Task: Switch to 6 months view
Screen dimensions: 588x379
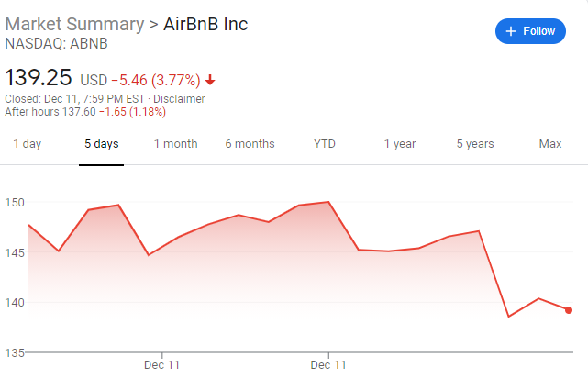Action: point(250,144)
